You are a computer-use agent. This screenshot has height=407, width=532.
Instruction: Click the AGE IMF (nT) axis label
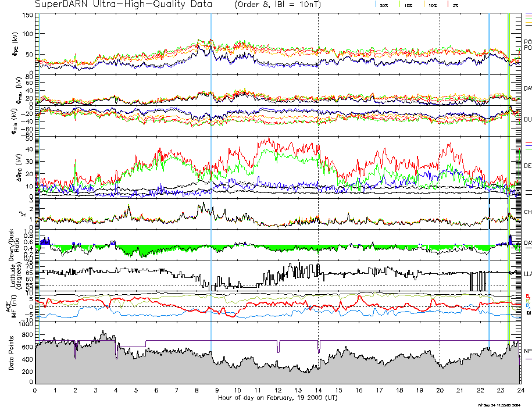pyautogui.click(x=11, y=306)
